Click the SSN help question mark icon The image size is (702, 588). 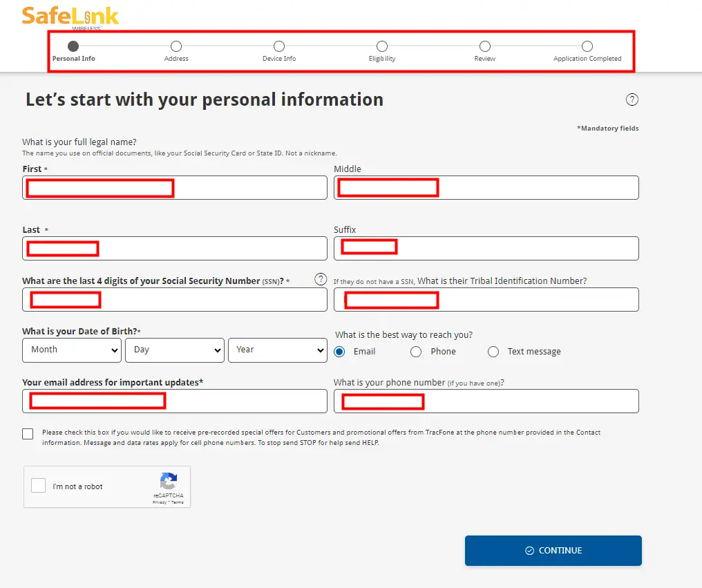pos(321,279)
